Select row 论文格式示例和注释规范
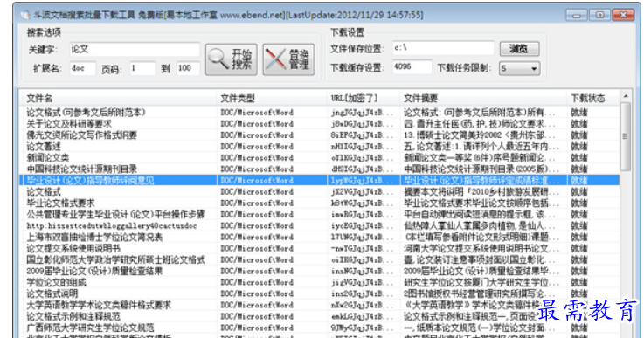 [x=320, y=316]
